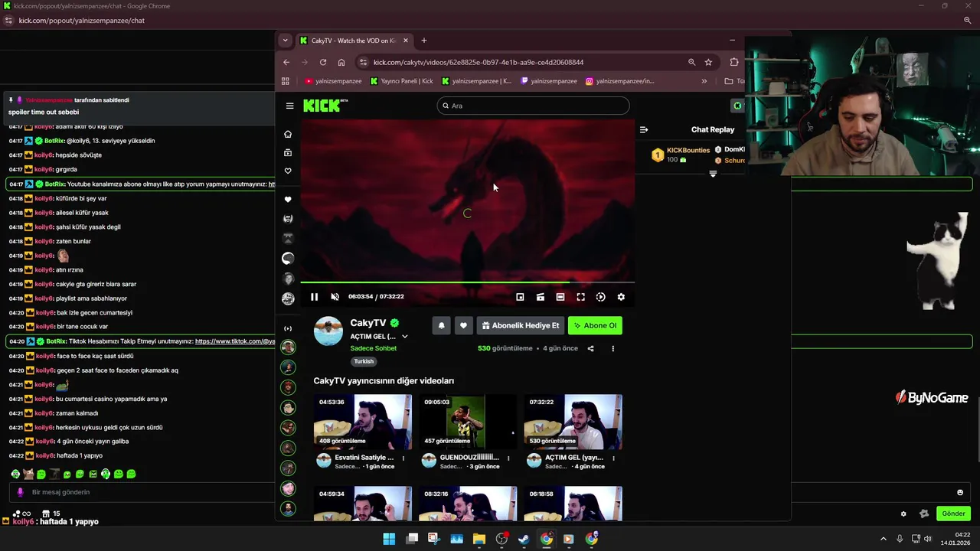
Task: Click the Gönder button in chat popout
Action: tap(953, 514)
